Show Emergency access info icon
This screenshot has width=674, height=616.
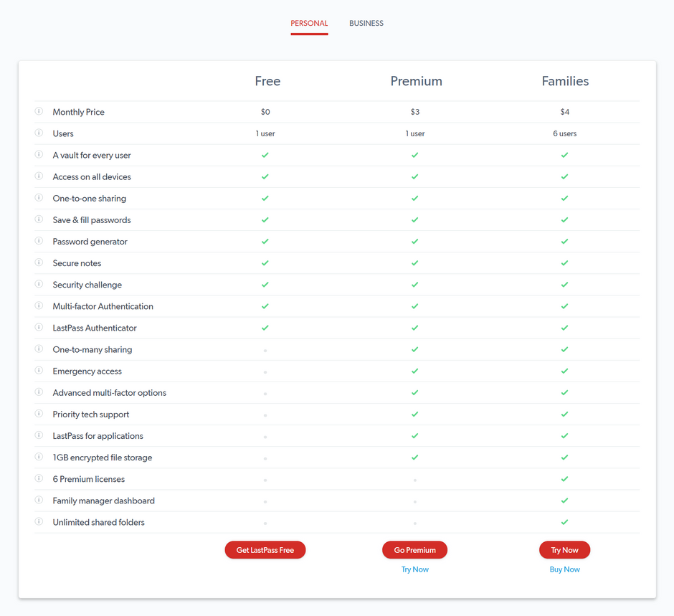39,371
